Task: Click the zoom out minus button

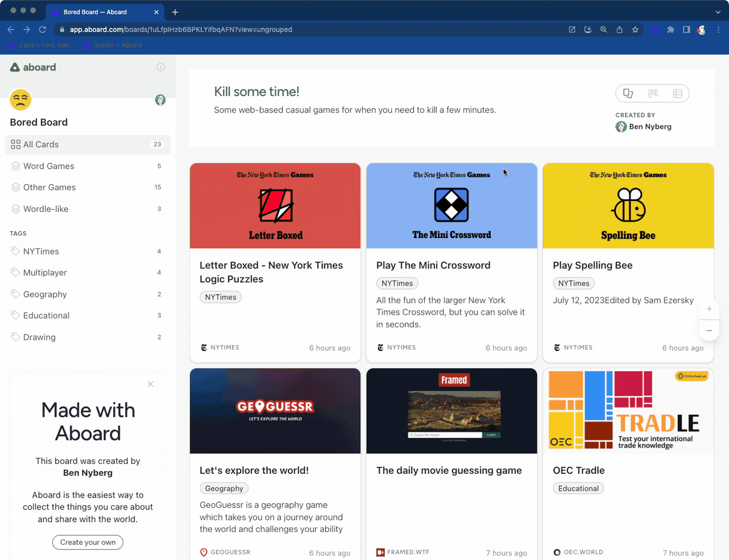Action: tap(709, 331)
